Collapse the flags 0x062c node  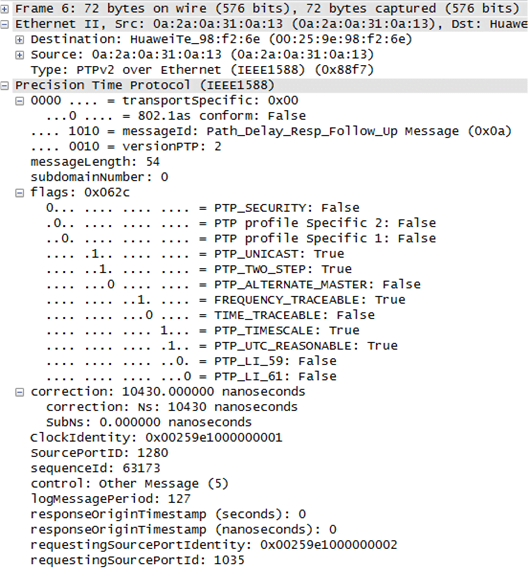pyautogui.click(x=20, y=193)
